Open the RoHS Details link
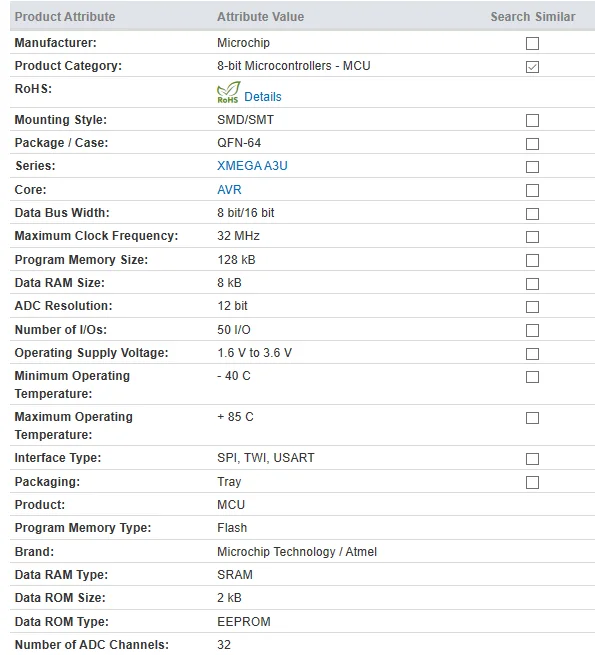 tap(262, 97)
